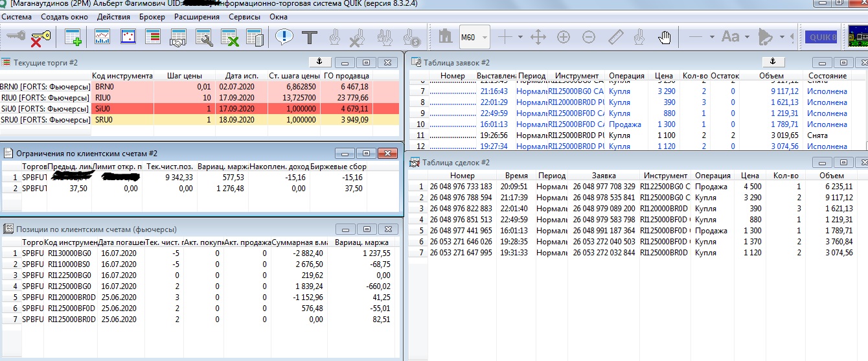Click the handshake trades table icon

[x=177, y=38]
